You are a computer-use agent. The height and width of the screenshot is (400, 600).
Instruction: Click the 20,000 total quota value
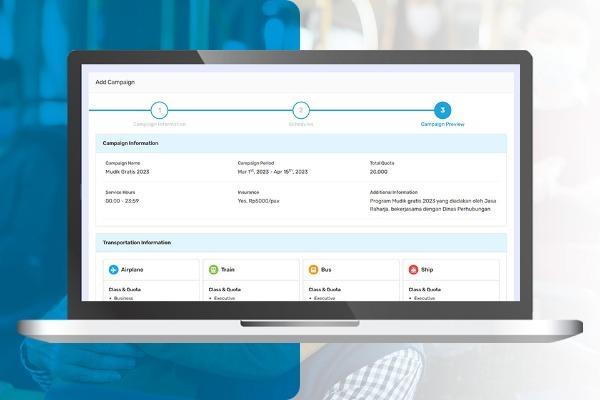coord(380,172)
